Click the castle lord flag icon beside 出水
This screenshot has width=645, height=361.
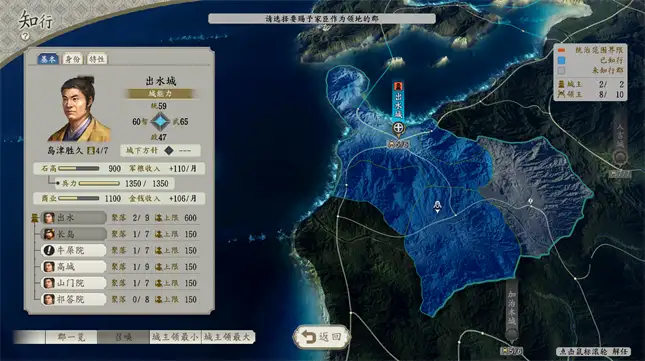point(35,218)
